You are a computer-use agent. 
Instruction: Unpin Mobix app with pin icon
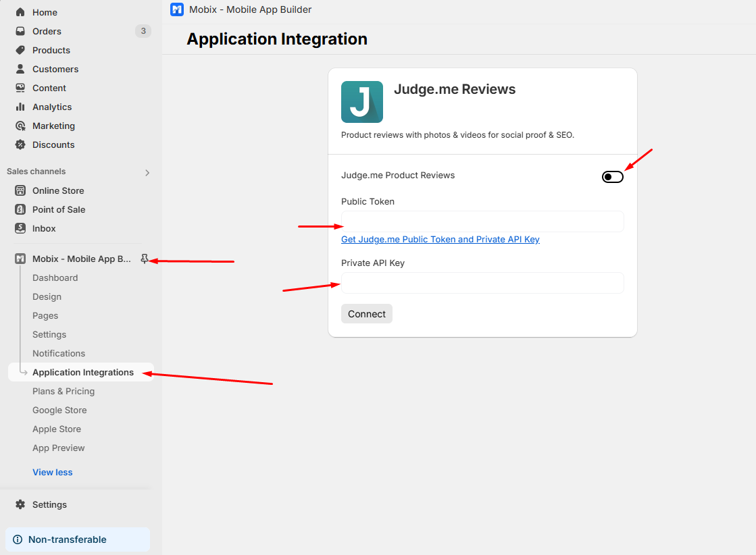(144, 259)
